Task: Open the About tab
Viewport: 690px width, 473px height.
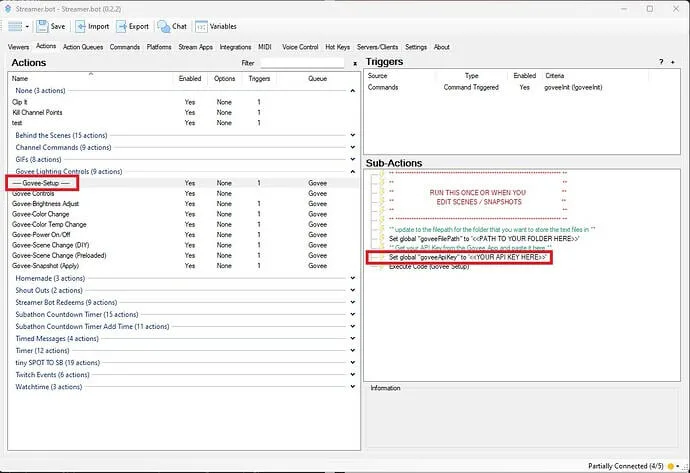Action: tap(441, 47)
